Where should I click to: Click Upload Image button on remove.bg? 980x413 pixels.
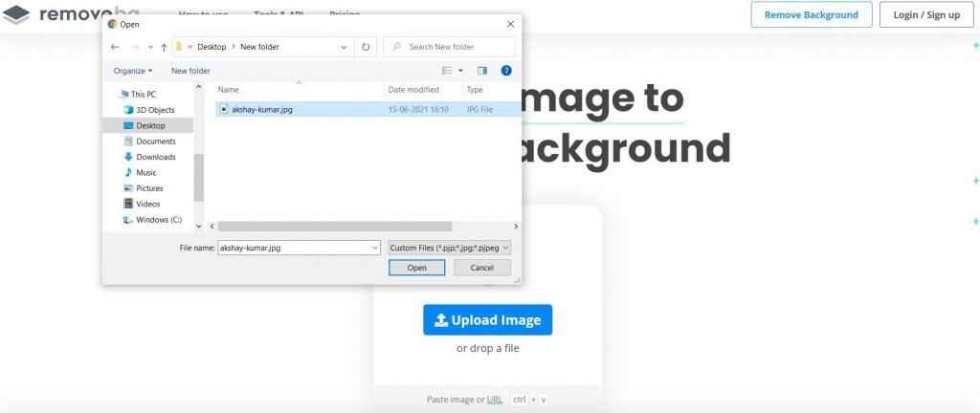487,320
